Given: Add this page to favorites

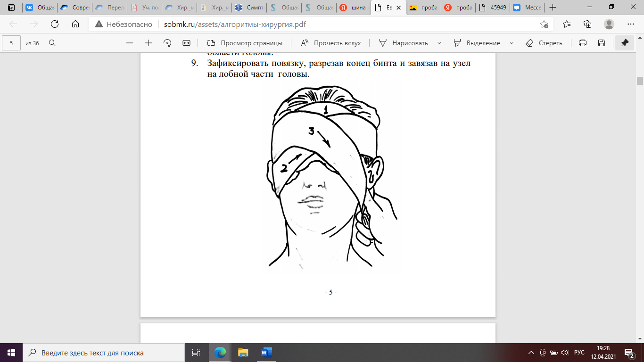Looking at the screenshot, I should click(544, 25).
